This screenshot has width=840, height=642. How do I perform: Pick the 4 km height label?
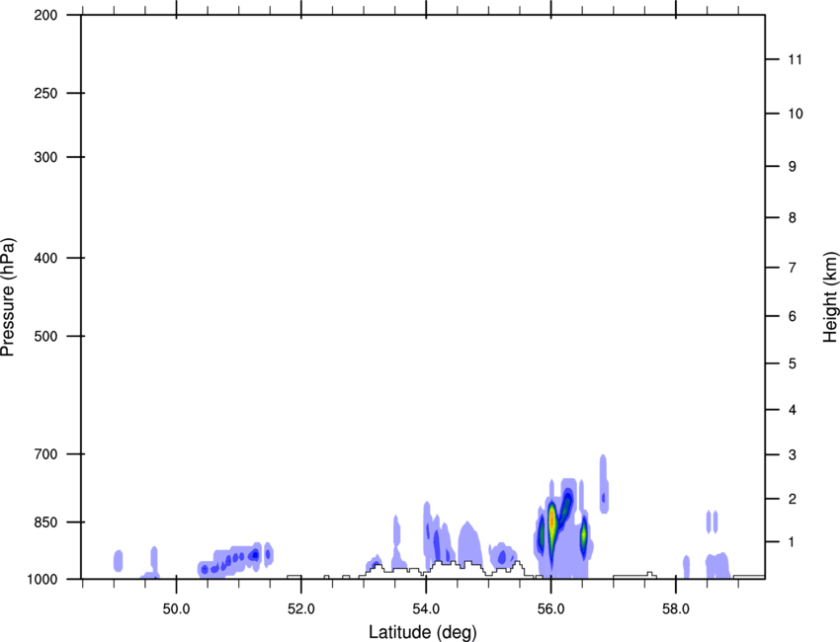coord(793,410)
